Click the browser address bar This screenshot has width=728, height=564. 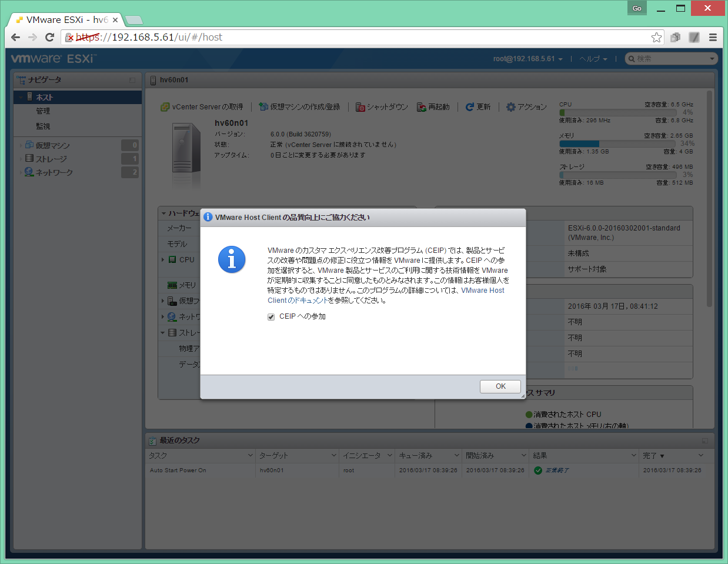363,38
